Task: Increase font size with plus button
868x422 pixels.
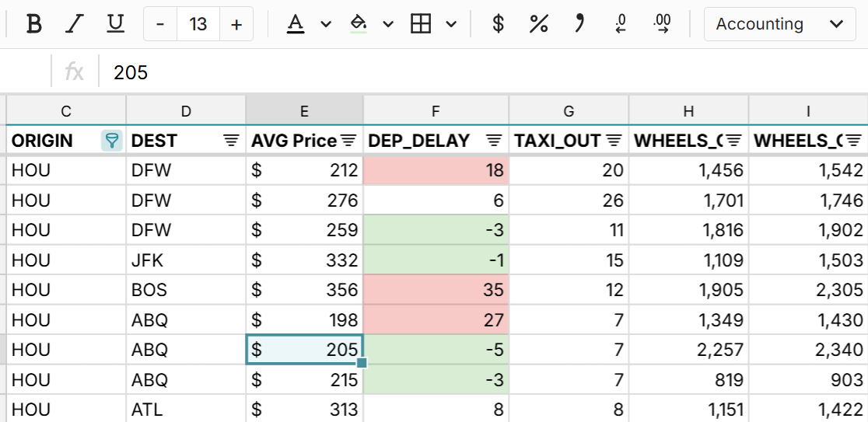Action: [236, 24]
